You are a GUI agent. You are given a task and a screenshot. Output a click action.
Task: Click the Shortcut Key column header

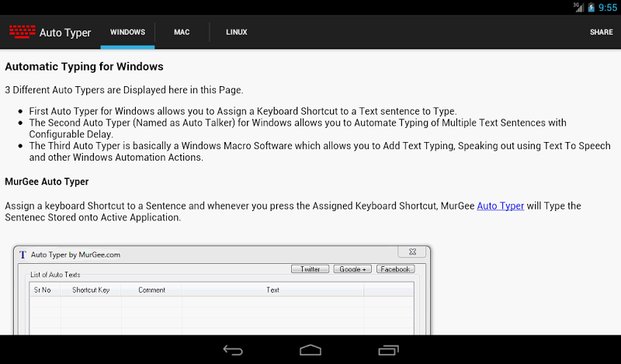91,289
